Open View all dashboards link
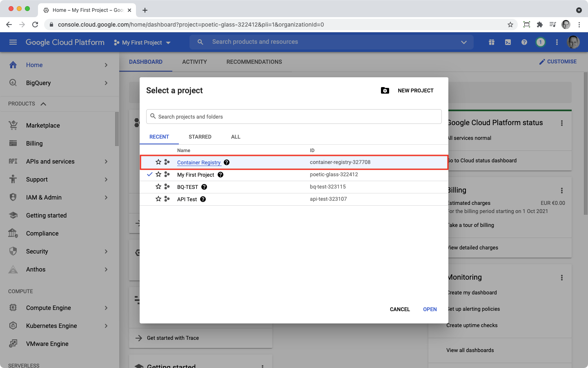The image size is (588, 368). tap(470, 350)
